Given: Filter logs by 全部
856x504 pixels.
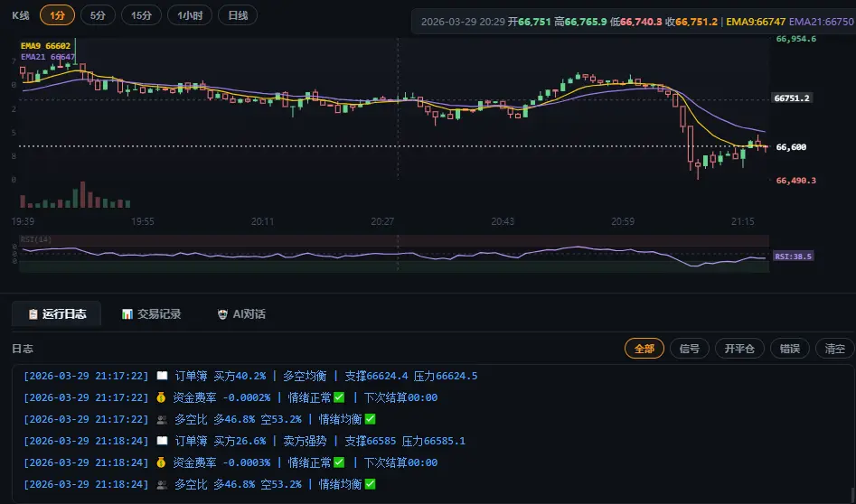Looking at the screenshot, I should (x=644, y=349).
